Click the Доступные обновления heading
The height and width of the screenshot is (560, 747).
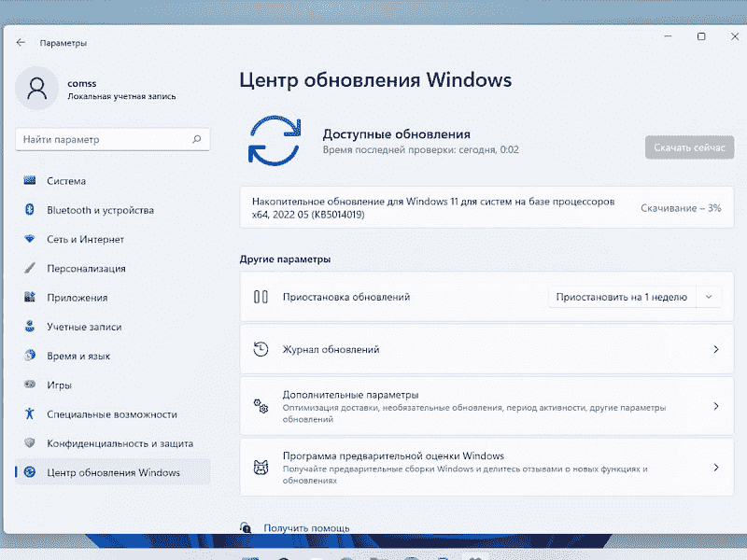[396, 133]
